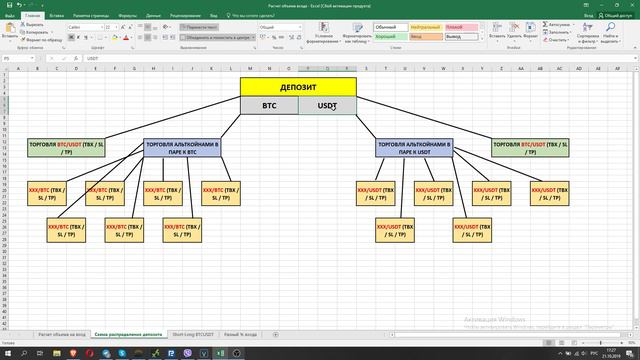The image size is (640, 360).
Task: Cut selection with Вырезать
Action: (32, 24)
